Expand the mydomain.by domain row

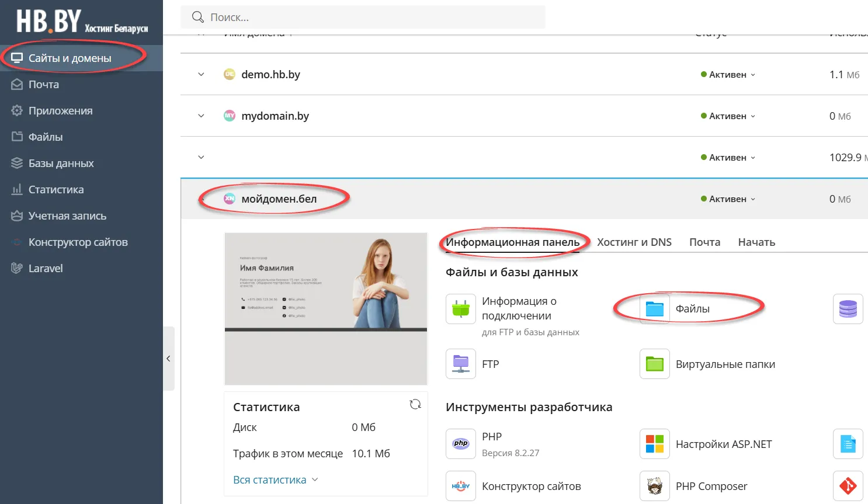point(201,116)
